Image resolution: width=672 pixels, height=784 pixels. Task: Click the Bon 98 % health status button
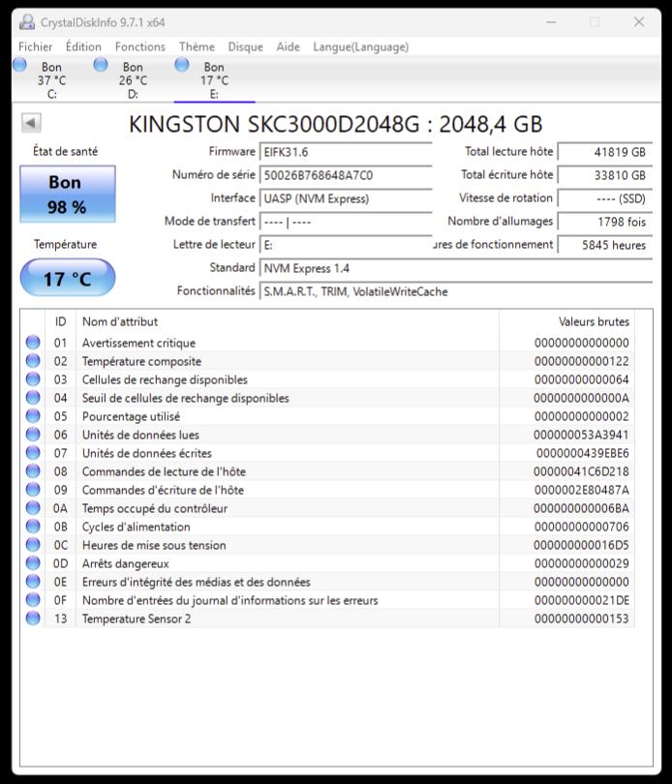click(x=67, y=195)
